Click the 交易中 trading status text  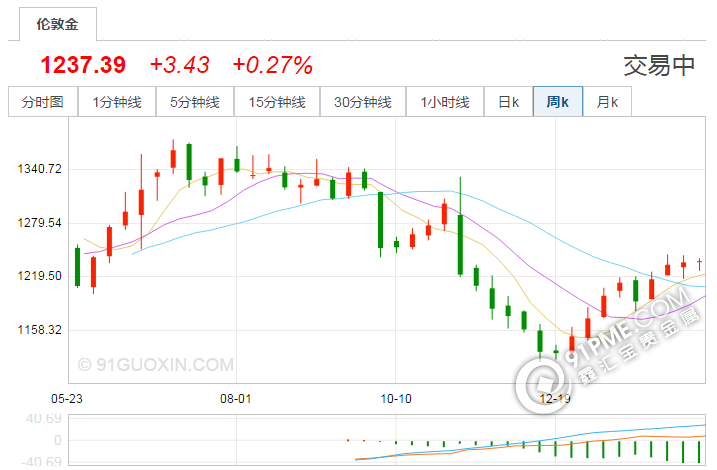pyautogui.click(x=659, y=66)
